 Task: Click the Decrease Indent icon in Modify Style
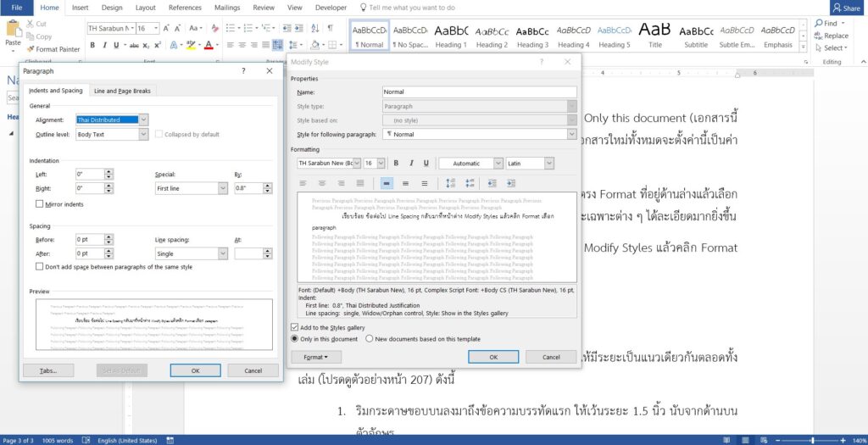[x=494, y=183]
